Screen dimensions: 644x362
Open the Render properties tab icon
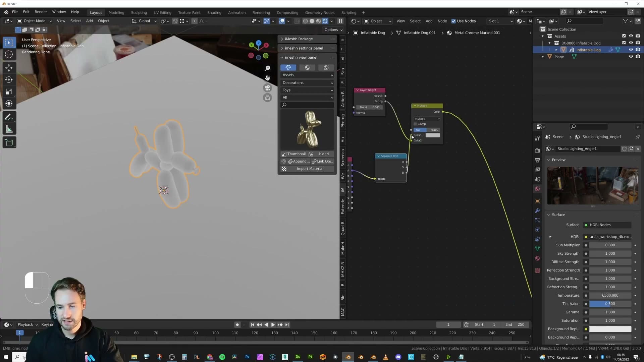tap(537, 150)
